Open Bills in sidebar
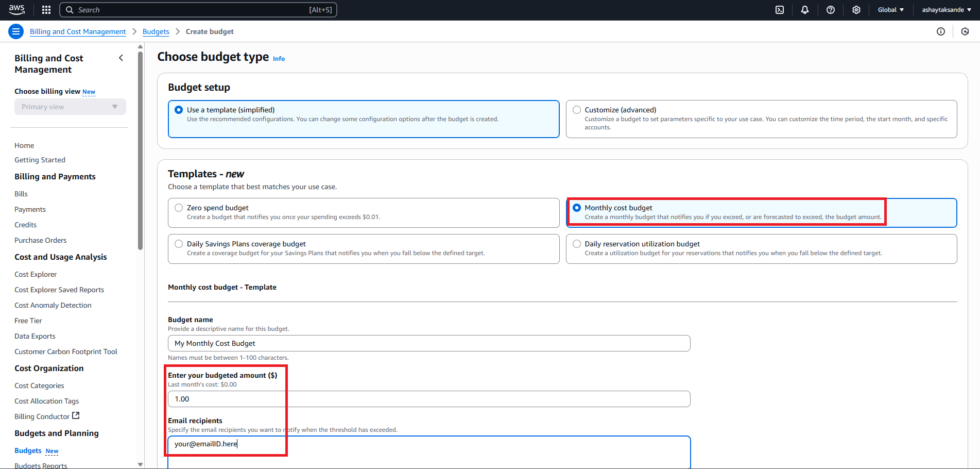Viewport: 980px width, 469px height. (21, 194)
